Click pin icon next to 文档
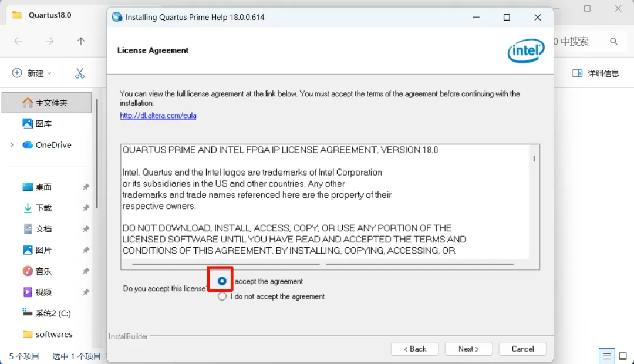The image size is (634, 364). [x=86, y=229]
